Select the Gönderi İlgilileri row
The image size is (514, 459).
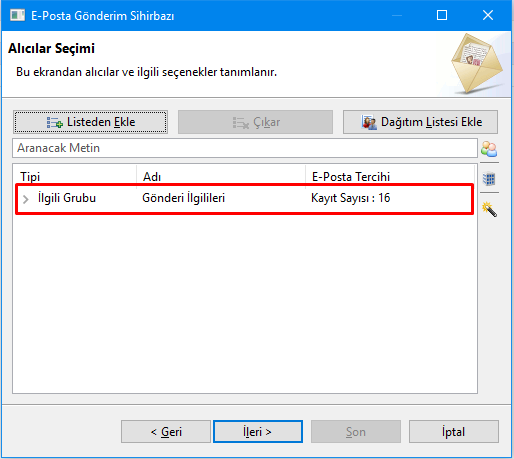click(244, 198)
